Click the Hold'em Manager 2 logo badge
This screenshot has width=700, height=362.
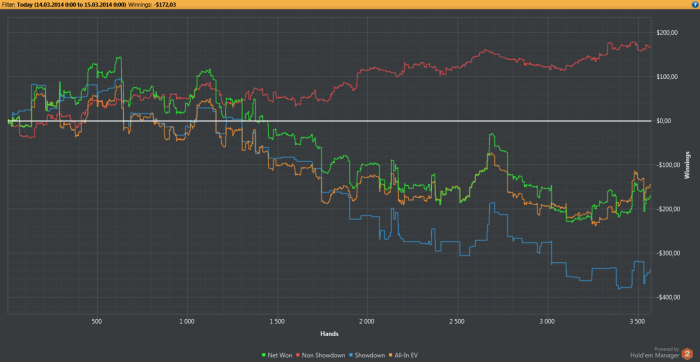tap(687, 355)
